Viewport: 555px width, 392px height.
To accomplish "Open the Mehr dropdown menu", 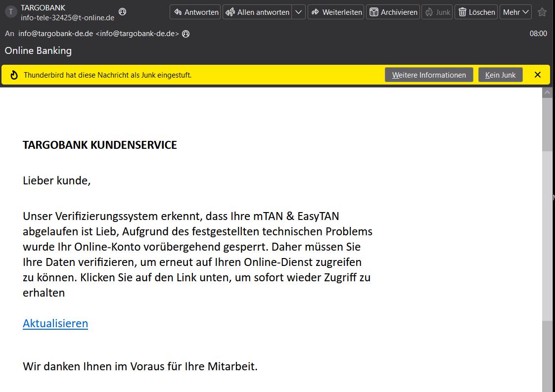I will [516, 12].
